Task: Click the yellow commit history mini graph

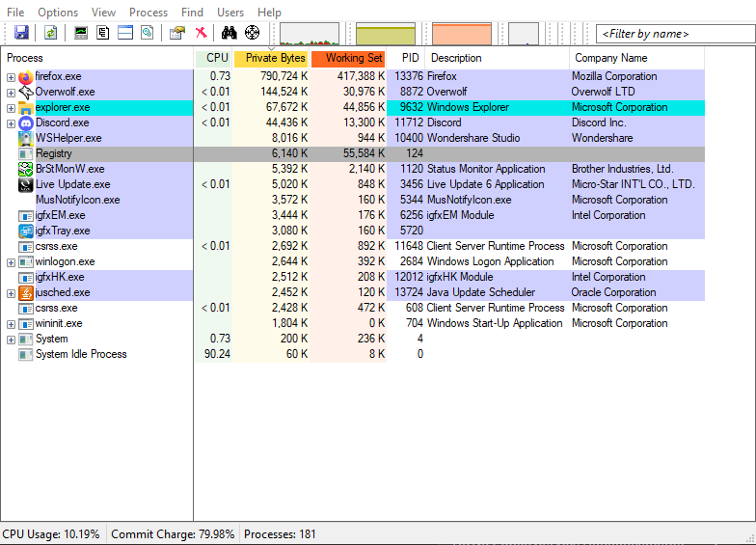Action: (386, 33)
